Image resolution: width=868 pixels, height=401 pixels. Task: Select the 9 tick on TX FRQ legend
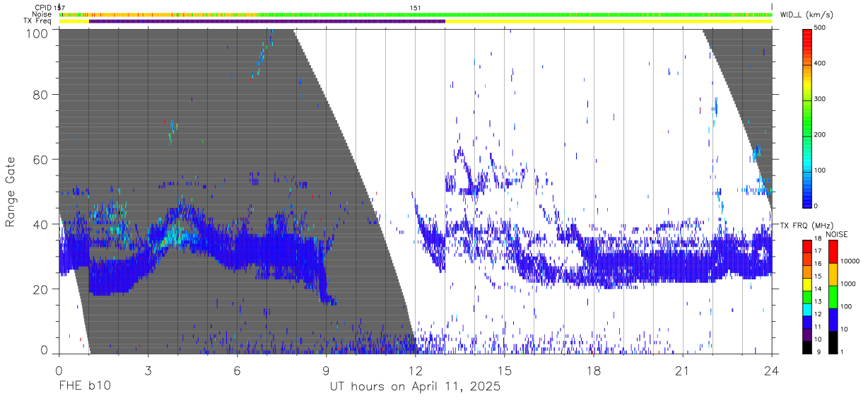pyautogui.click(x=818, y=352)
